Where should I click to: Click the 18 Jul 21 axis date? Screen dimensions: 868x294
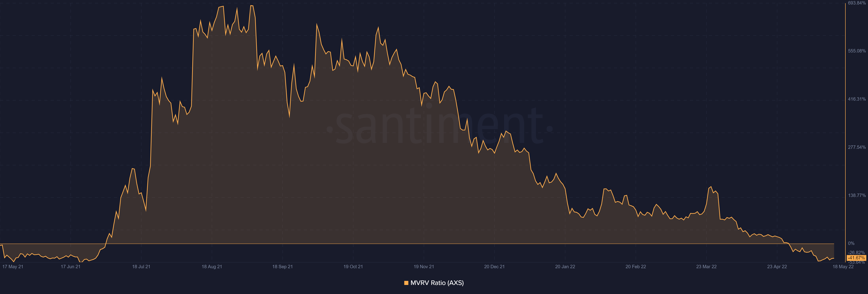point(141,267)
